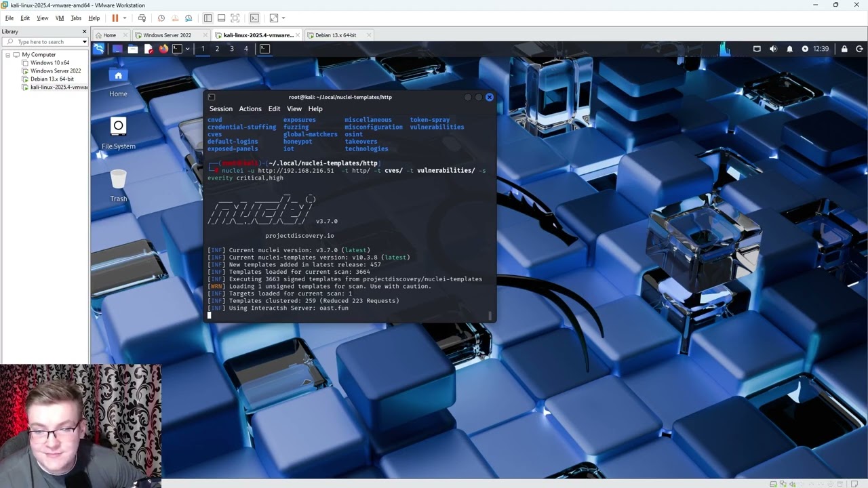Image resolution: width=868 pixels, height=488 pixels.
Task: Click show desktop icon in Kali panel
Action: (x=117, y=49)
